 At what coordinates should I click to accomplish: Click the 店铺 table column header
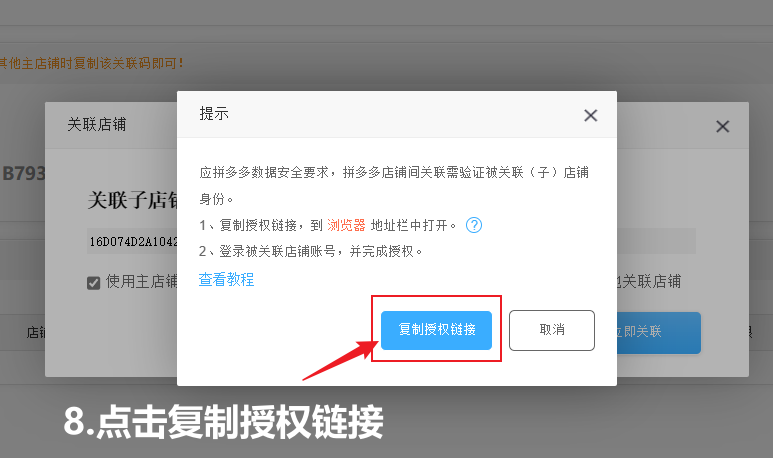pyautogui.click(x=35, y=332)
